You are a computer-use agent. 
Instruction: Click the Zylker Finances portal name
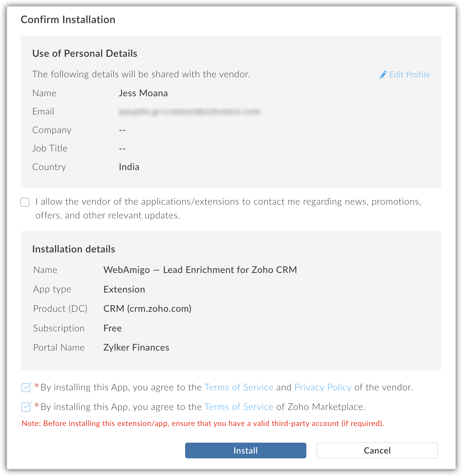tap(136, 347)
